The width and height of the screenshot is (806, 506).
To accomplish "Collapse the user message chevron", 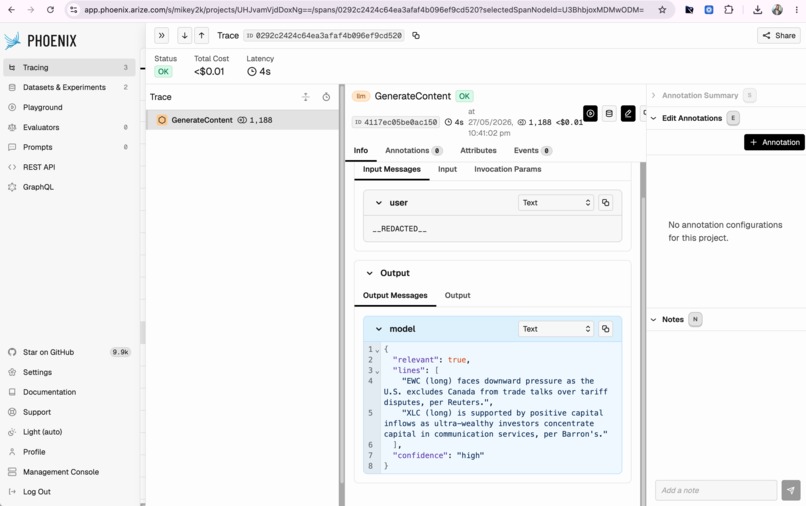I will pyautogui.click(x=379, y=203).
